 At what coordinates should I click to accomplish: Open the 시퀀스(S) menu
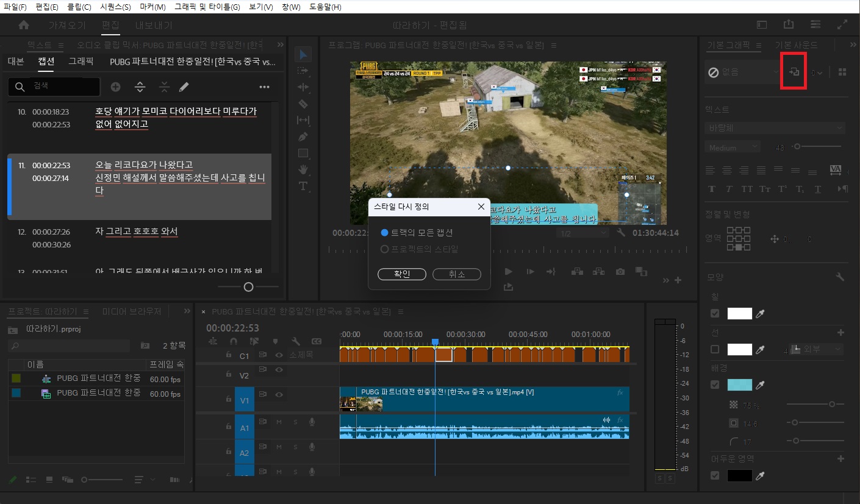click(115, 7)
